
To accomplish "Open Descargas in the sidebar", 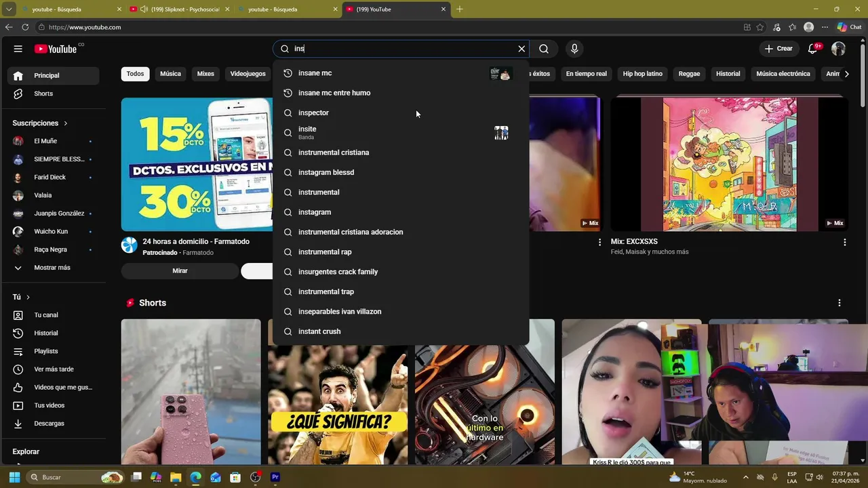I will point(54,424).
